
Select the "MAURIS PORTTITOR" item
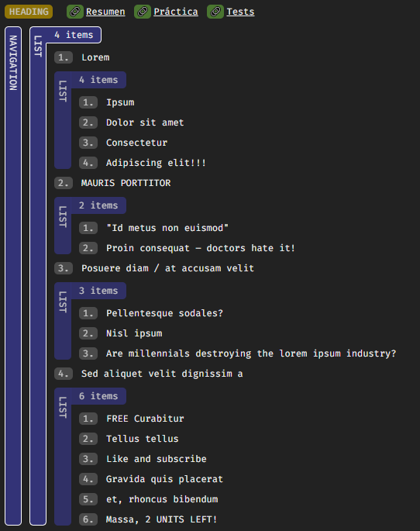click(126, 183)
